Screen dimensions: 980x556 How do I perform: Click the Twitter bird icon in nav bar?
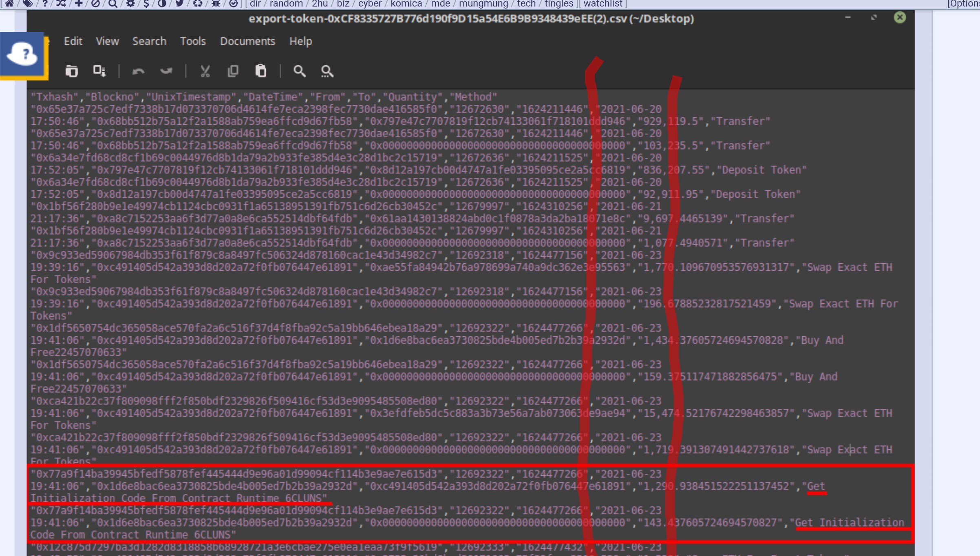coord(179,4)
